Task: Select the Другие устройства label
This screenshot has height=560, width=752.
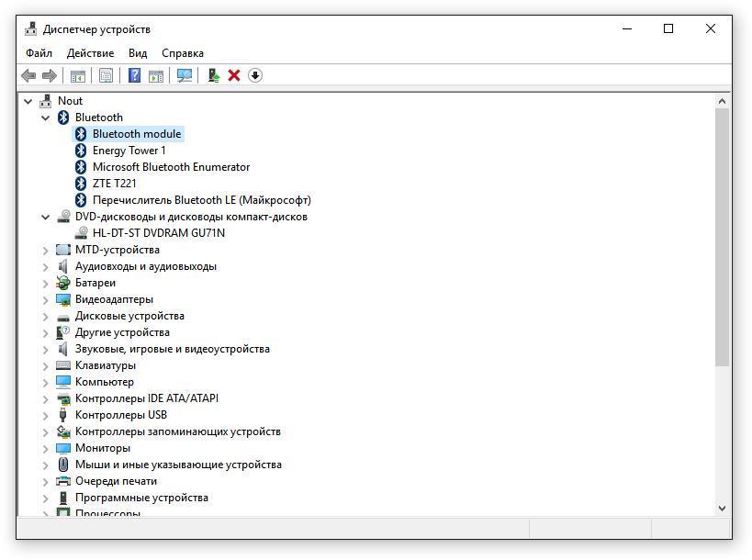Action: [x=122, y=332]
